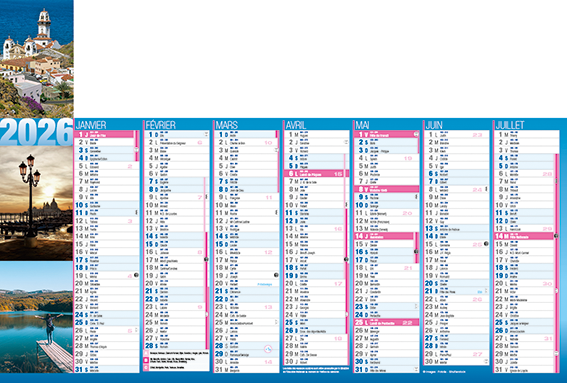567x383 pixels.
Task: Open the street lamp sunset photo
Action: [37, 203]
